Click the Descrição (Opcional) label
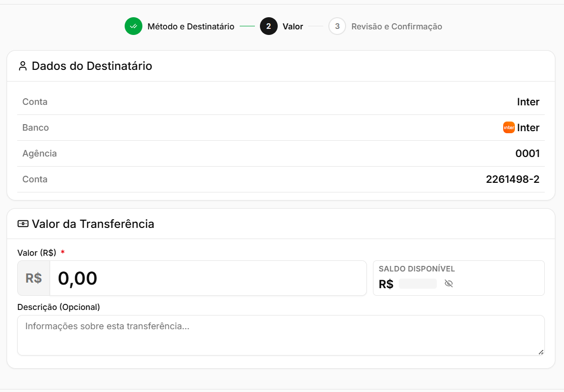This screenshot has height=392, width=564. click(x=59, y=307)
